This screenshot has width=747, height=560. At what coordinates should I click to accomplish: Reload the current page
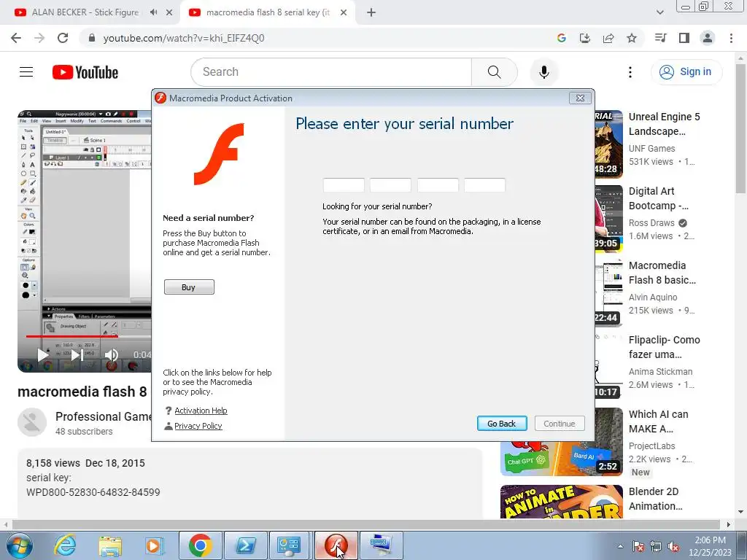pyautogui.click(x=63, y=38)
